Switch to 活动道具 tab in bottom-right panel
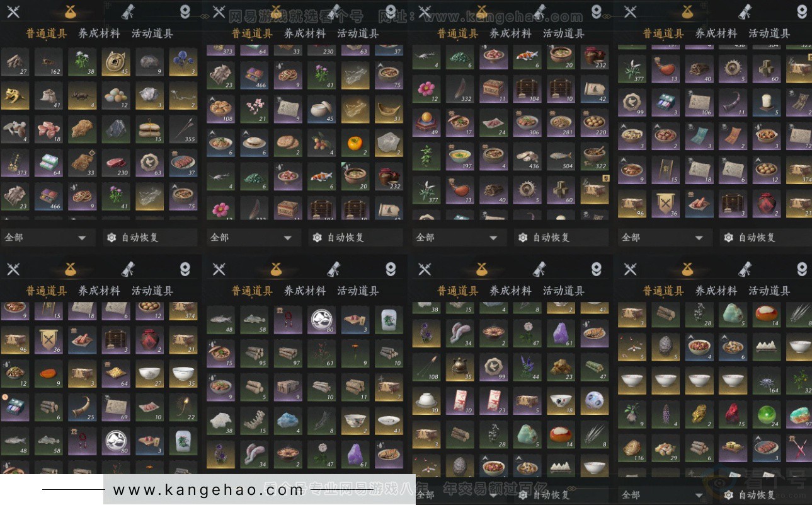812x505 pixels. pos(769,291)
